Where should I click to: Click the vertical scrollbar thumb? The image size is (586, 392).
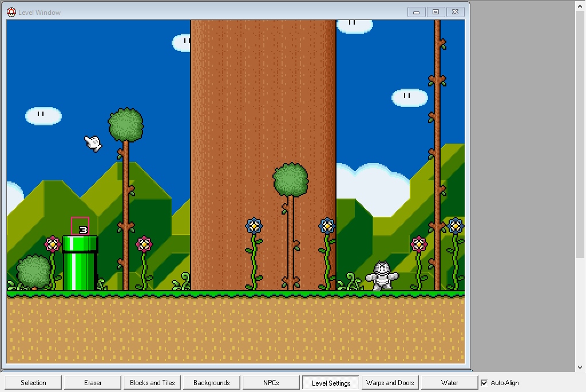[580, 134]
